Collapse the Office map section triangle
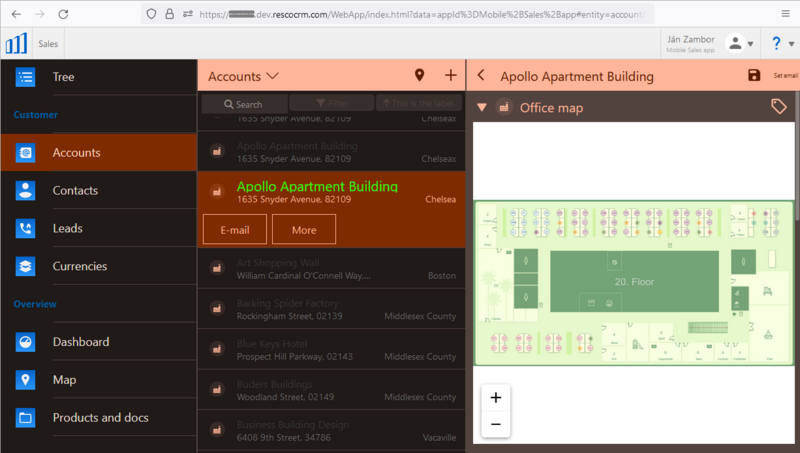The height and width of the screenshot is (453, 800). click(x=482, y=108)
